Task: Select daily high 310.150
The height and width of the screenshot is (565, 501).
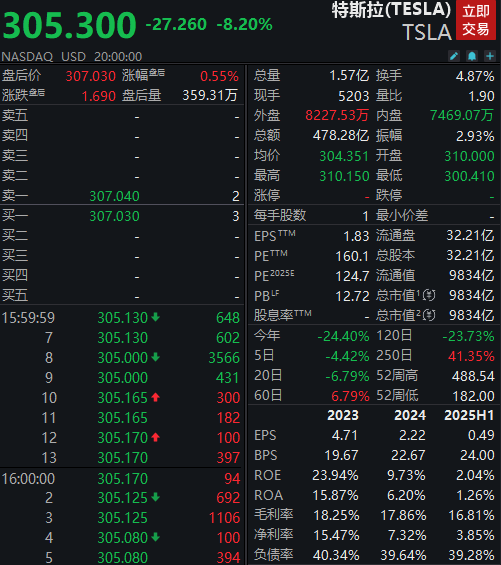Action: click(344, 176)
